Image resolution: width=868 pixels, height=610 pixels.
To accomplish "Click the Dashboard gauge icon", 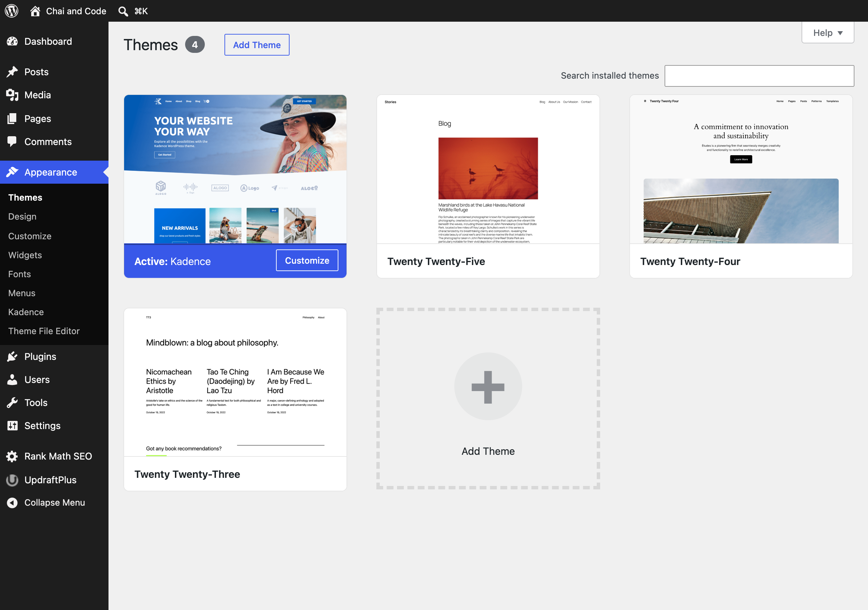I will click(x=12, y=41).
